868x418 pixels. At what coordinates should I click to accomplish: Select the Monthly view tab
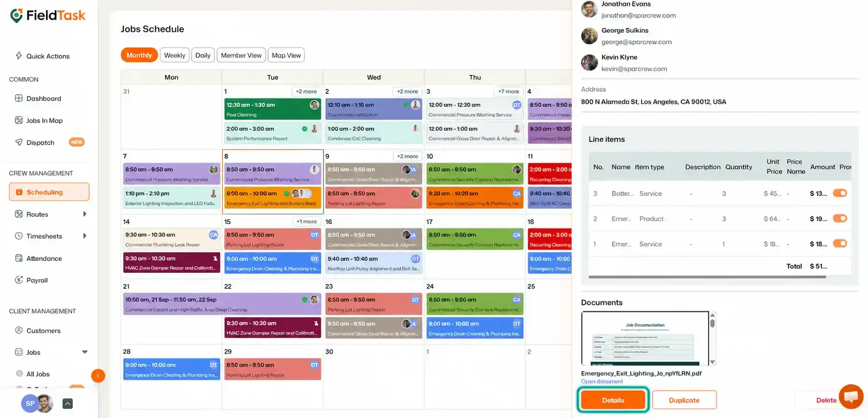click(x=139, y=55)
